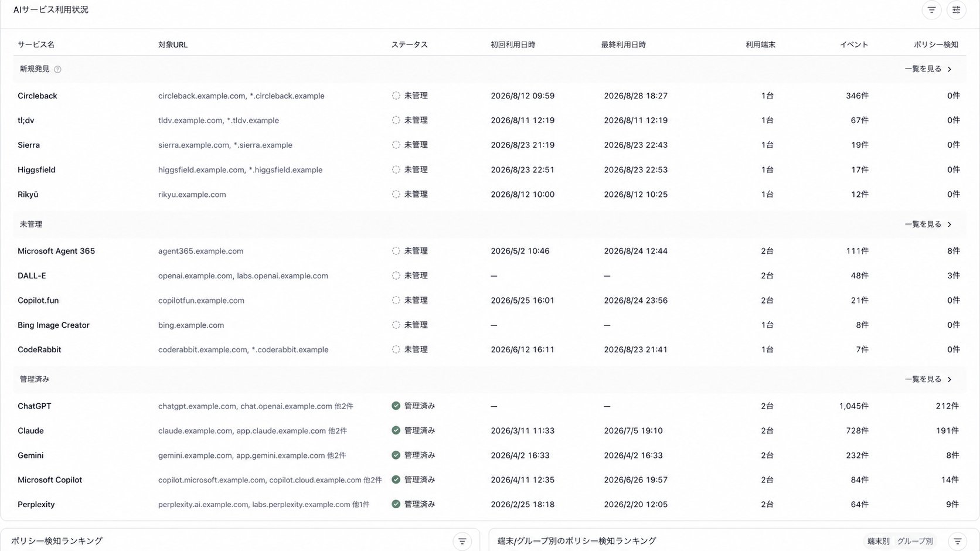Click 未管理 status icon in Sierra row
Screen dimensions: 980x551
click(396, 145)
